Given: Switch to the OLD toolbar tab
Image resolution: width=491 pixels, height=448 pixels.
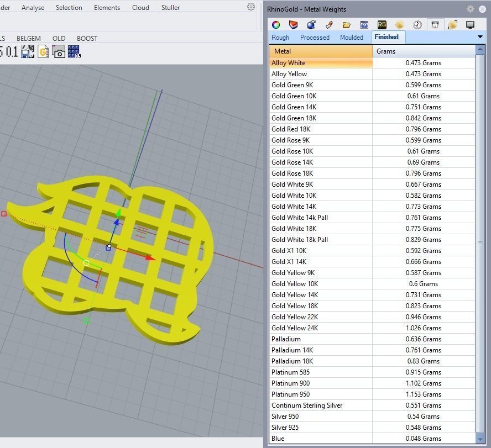Looking at the screenshot, I should 59,39.
